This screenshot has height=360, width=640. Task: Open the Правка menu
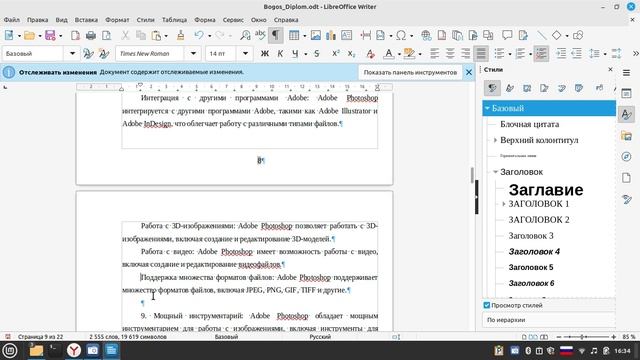click(38, 20)
